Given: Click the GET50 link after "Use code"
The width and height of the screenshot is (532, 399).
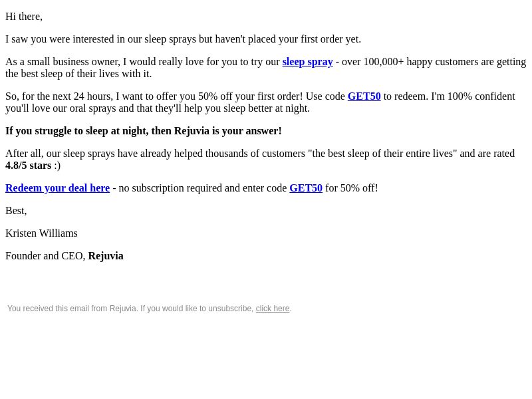Looking at the screenshot, I should [364, 96].
